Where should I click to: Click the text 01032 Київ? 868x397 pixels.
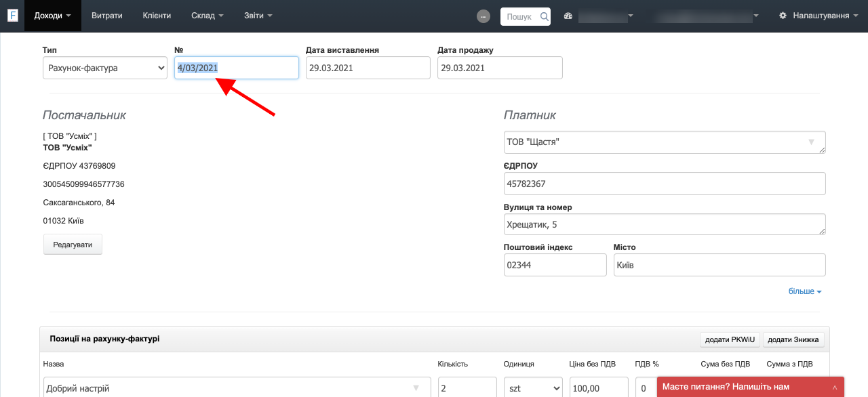click(63, 221)
